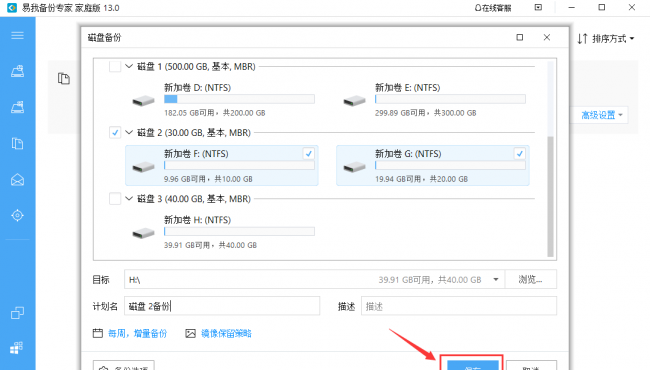Open online customer service in the title bar
The height and width of the screenshot is (370, 650).
pyautogui.click(x=493, y=8)
